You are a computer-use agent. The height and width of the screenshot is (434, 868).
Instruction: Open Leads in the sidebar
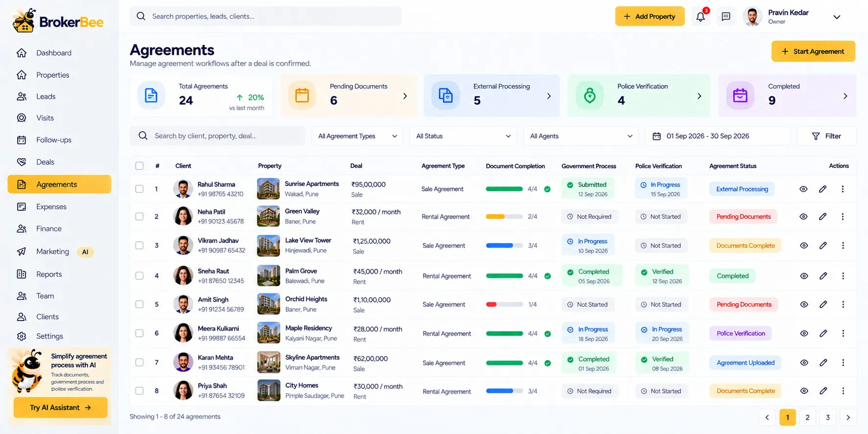tap(46, 96)
